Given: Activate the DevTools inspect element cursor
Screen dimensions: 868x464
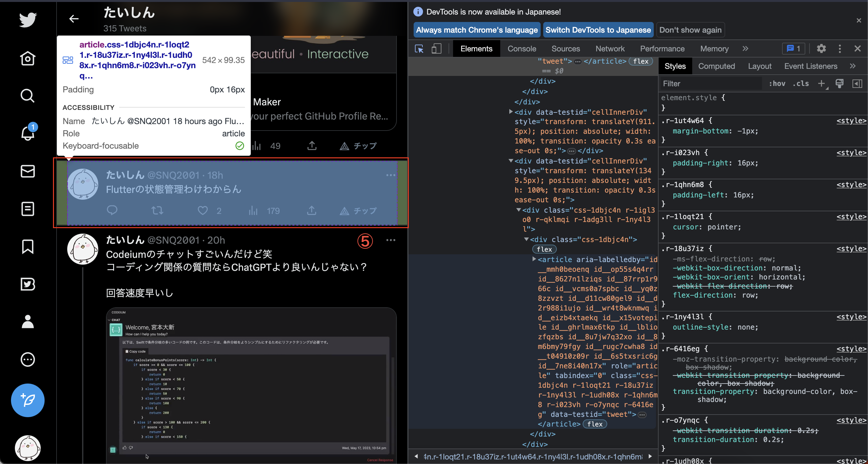Looking at the screenshot, I should pyautogui.click(x=419, y=48).
